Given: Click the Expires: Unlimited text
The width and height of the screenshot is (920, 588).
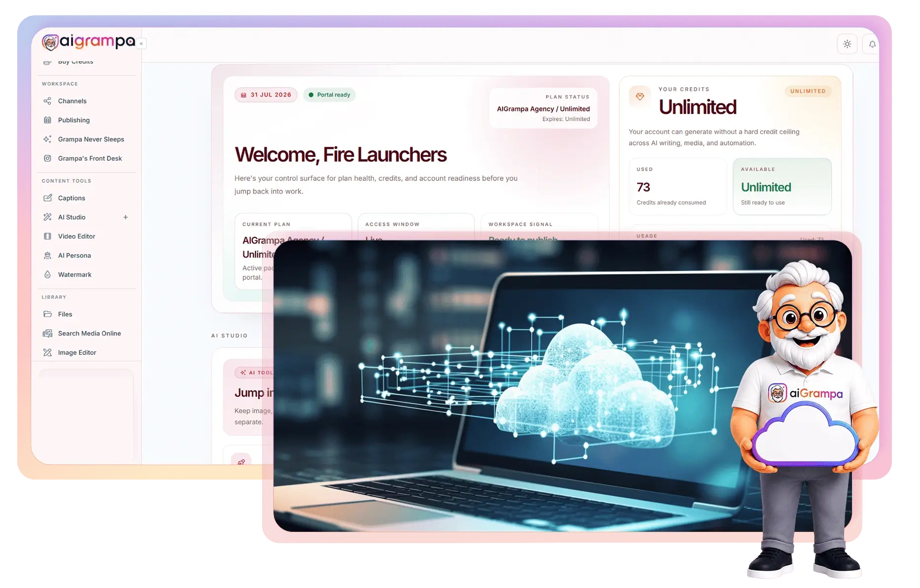Looking at the screenshot, I should [x=566, y=119].
